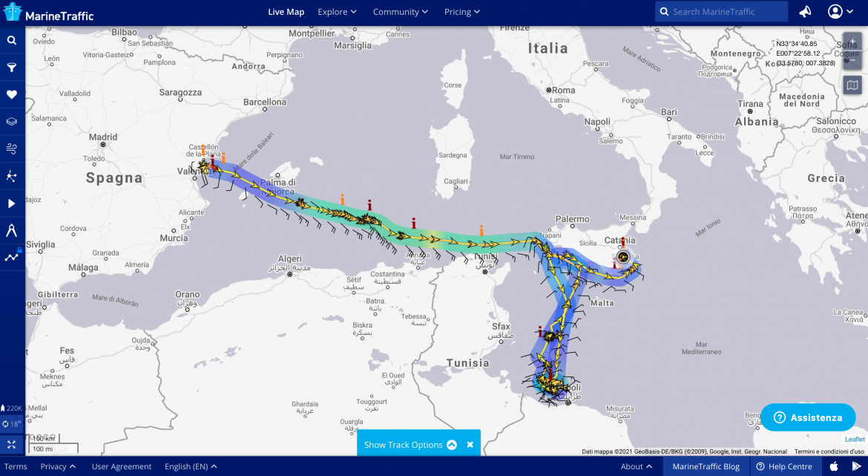Open the vessel filters funnel icon
The height and width of the screenshot is (476, 868).
point(12,68)
